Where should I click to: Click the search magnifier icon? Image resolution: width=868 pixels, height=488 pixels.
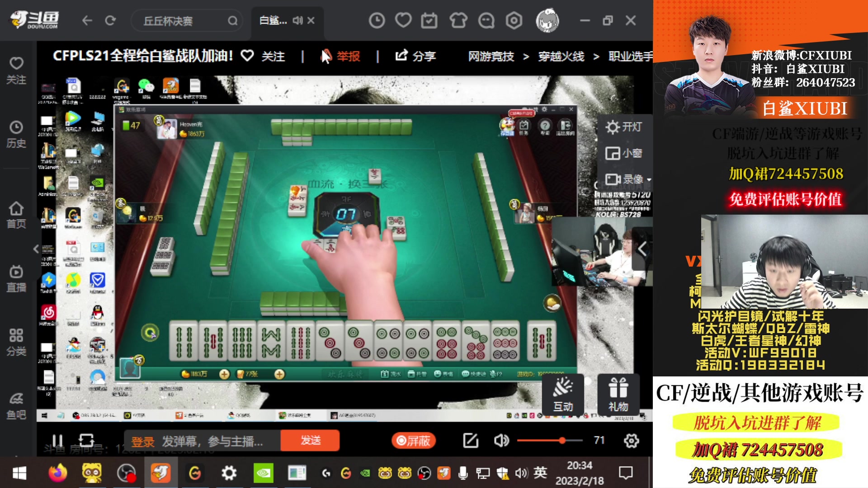232,21
